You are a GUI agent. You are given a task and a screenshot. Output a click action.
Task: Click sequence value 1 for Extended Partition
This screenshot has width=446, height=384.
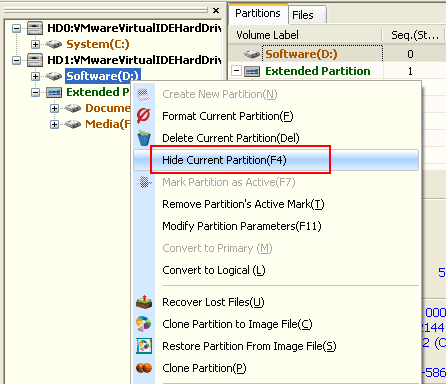pos(410,71)
